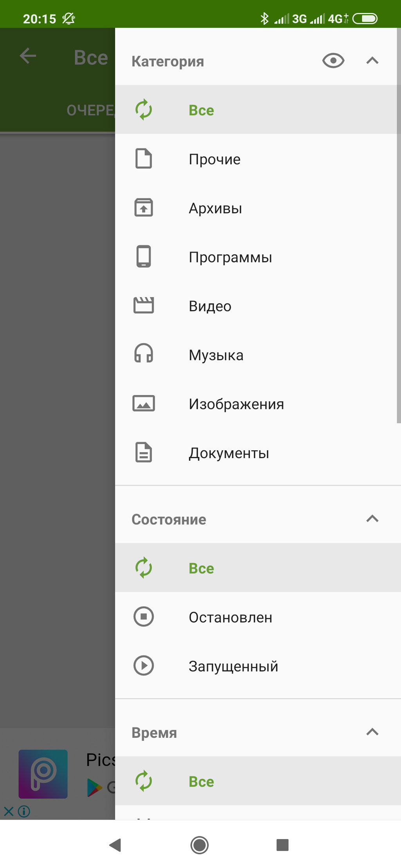401x868 pixels.
Task: Choose the Документы category
Action: [x=258, y=453]
